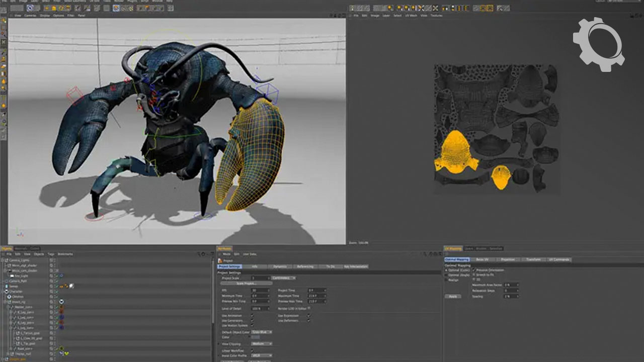Click the Key_Light light icon
644x362 pixels.
[11, 276]
